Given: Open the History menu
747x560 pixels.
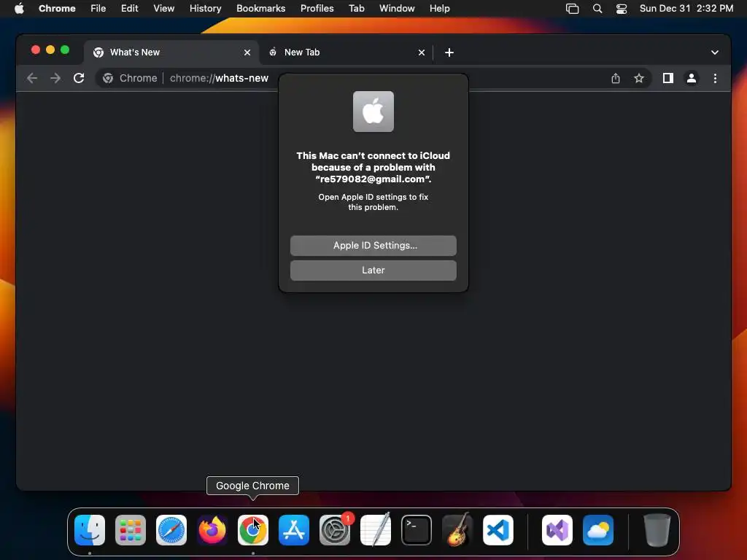Looking at the screenshot, I should (x=205, y=9).
